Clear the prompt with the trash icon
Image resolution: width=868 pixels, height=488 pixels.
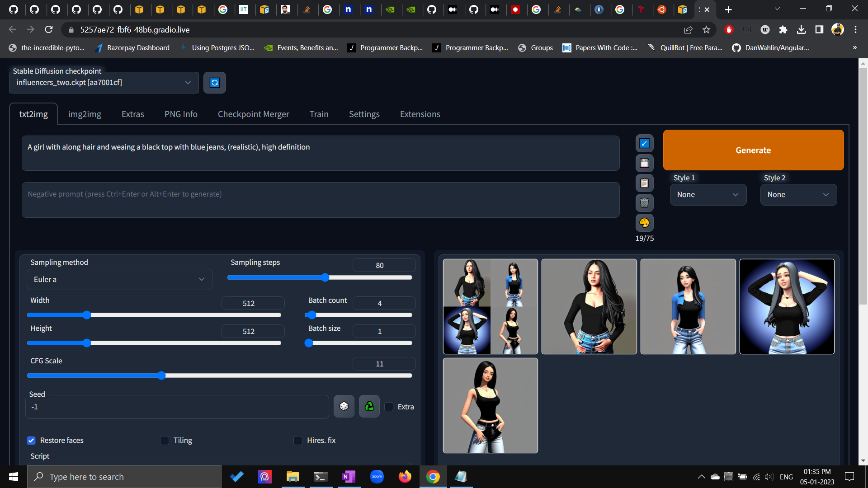(644, 203)
